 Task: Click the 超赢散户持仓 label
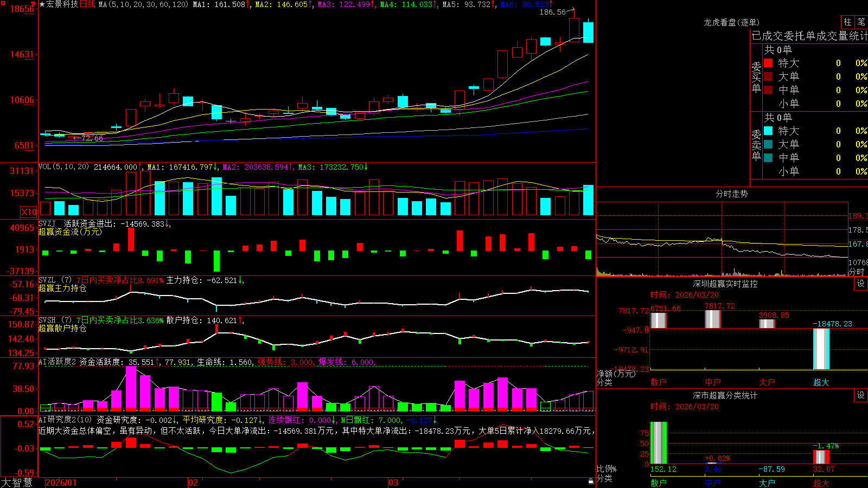tap(62, 328)
